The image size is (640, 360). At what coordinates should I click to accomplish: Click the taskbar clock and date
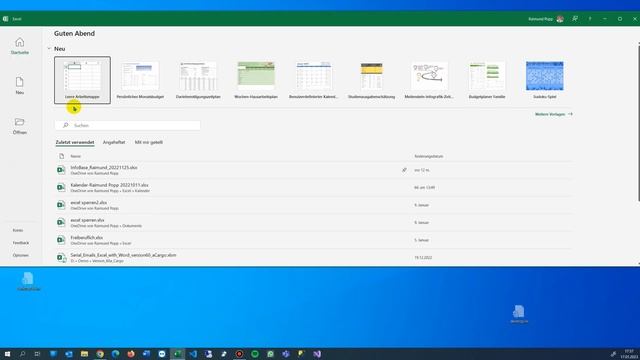click(629, 354)
